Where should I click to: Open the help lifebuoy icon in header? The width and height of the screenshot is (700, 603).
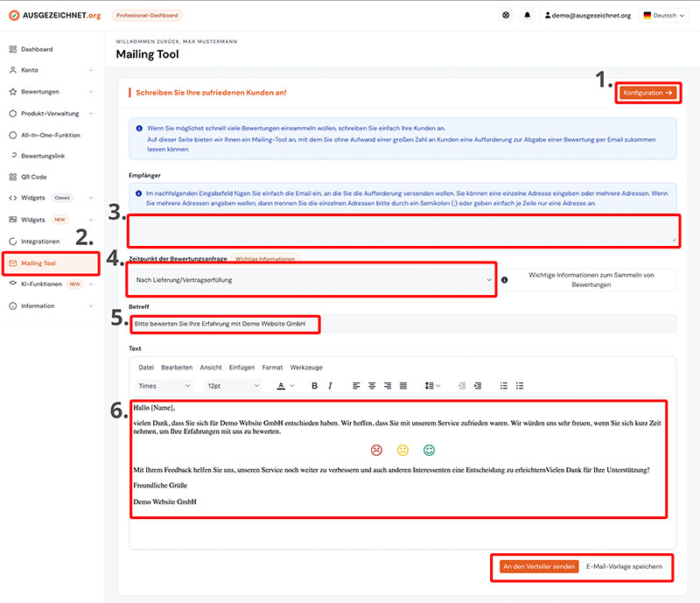(506, 15)
